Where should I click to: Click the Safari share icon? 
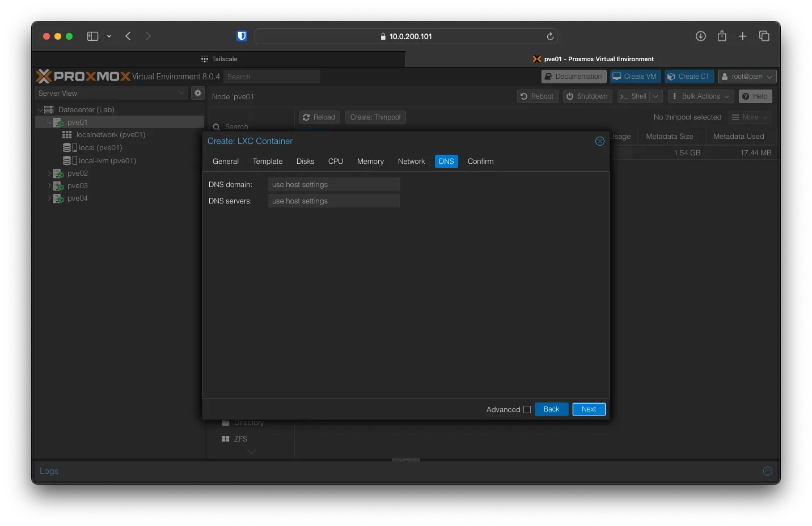(x=722, y=36)
